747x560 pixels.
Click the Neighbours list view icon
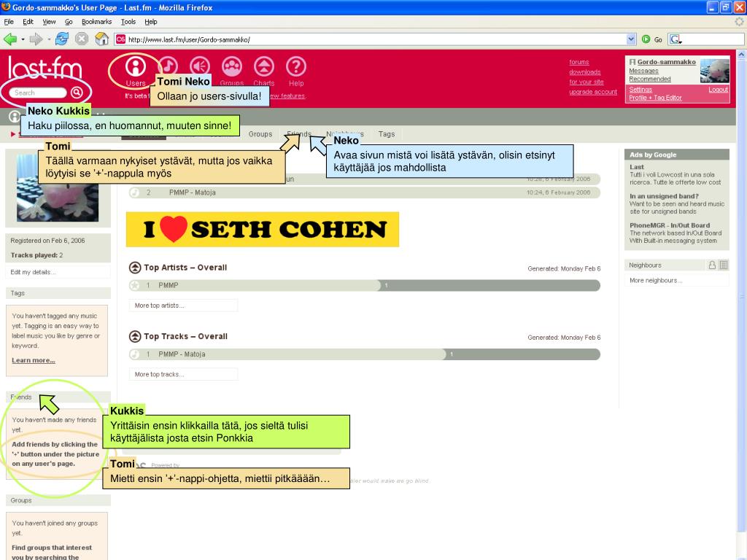(x=724, y=265)
